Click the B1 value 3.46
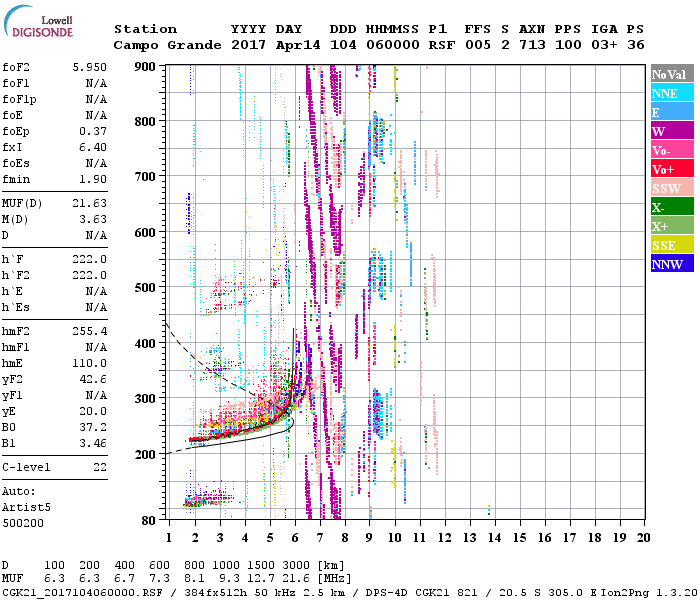700x600 pixels. [93, 443]
